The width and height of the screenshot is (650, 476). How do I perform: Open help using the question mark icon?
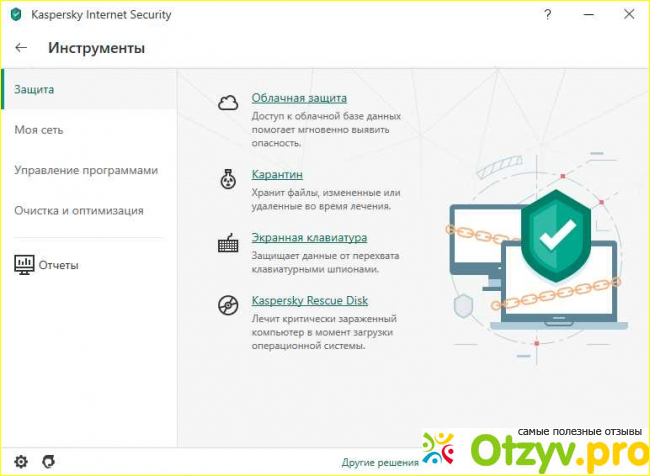(x=547, y=15)
